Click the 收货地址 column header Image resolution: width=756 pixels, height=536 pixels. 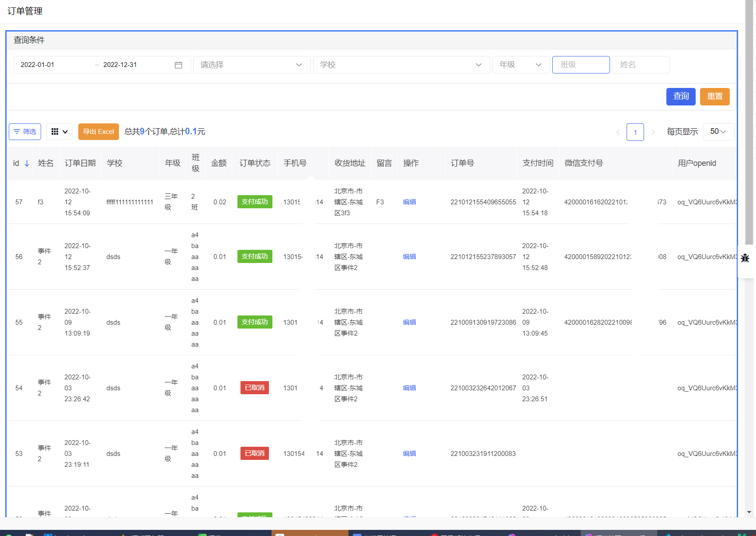click(350, 163)
